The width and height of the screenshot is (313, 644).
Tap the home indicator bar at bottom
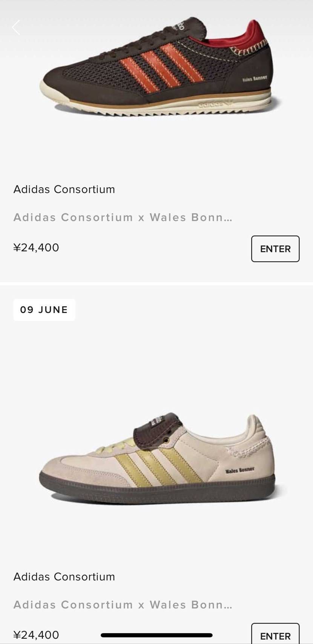pyautogui.click(x=156, y=635)
